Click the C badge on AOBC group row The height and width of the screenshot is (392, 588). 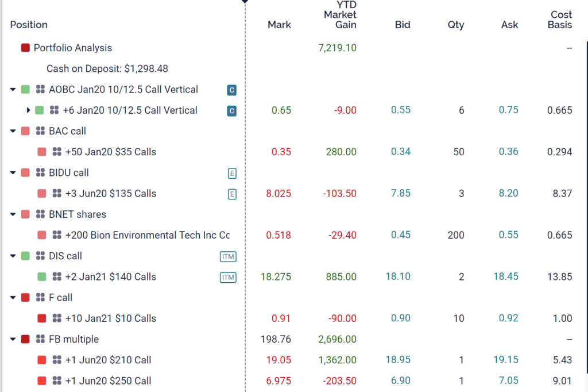[231, 90]
